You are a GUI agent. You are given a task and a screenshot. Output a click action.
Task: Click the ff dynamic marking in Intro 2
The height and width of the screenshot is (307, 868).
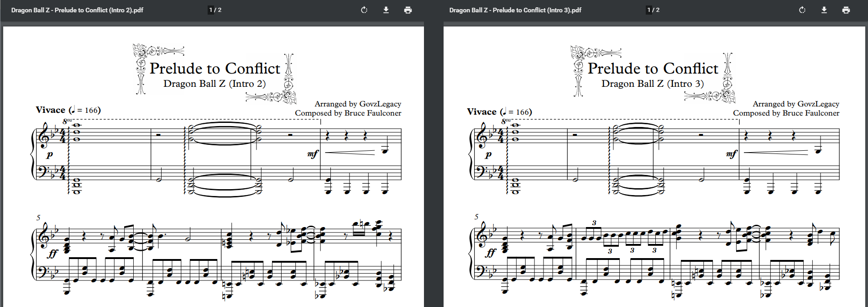[x=52, y=253]
